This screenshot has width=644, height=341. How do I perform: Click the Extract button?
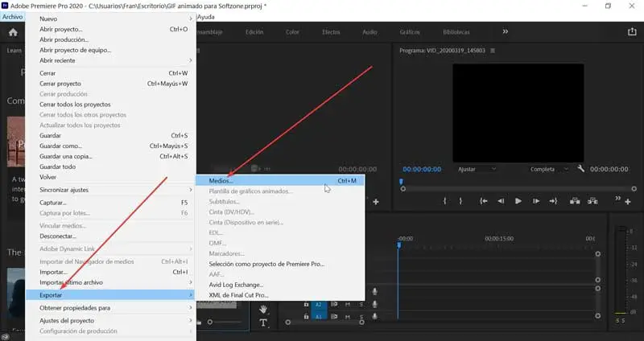pyautogui.click(x=592, y=201)
